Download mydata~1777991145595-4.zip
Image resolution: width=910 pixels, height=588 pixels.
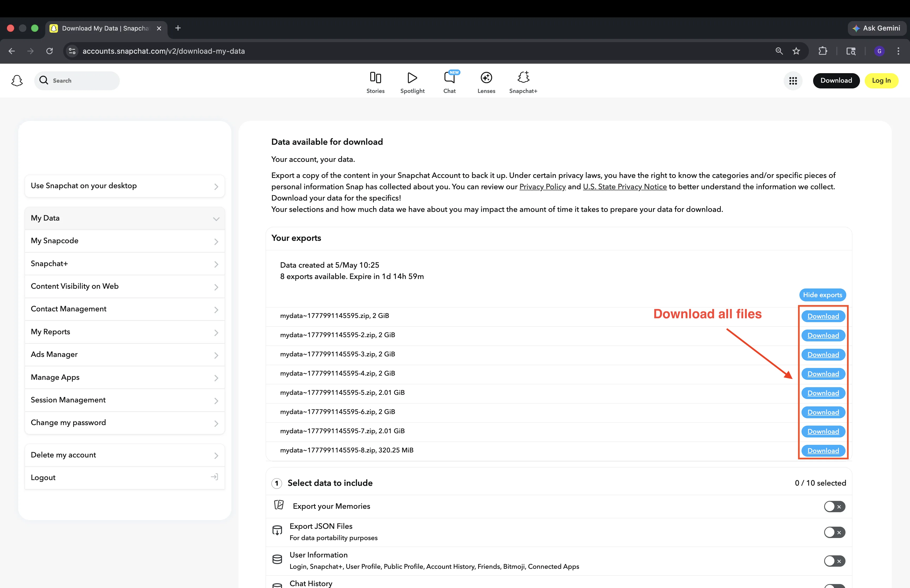pyautogui.click(x=823, y=374)
